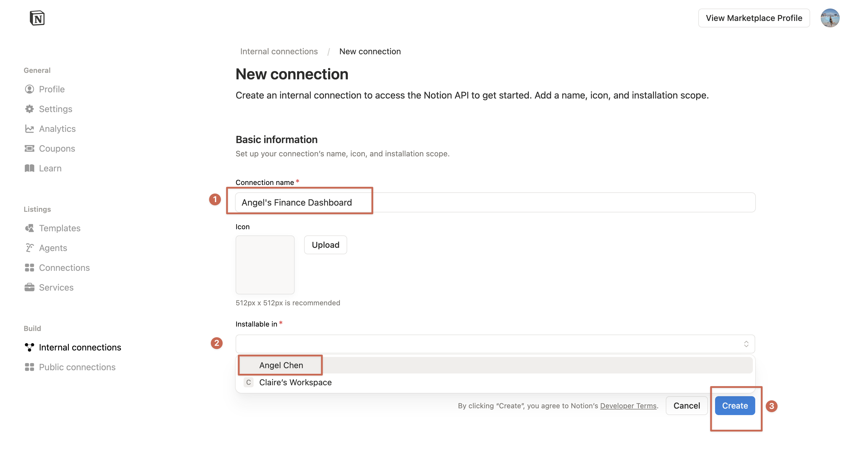Click the Coupons ticket icon
This screenshot has height=472, width=868.
coord(29,148)
